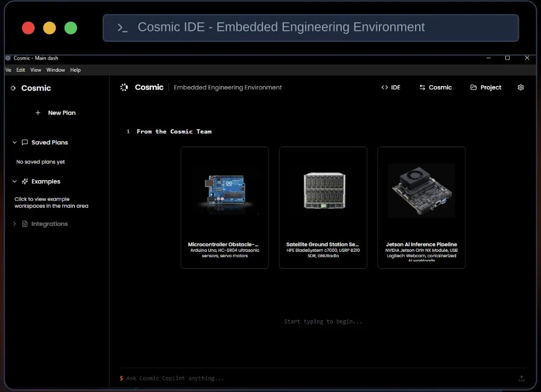
Task: Open Jetson AI Inference Pipeline card
Action: [x=421, y=208]
